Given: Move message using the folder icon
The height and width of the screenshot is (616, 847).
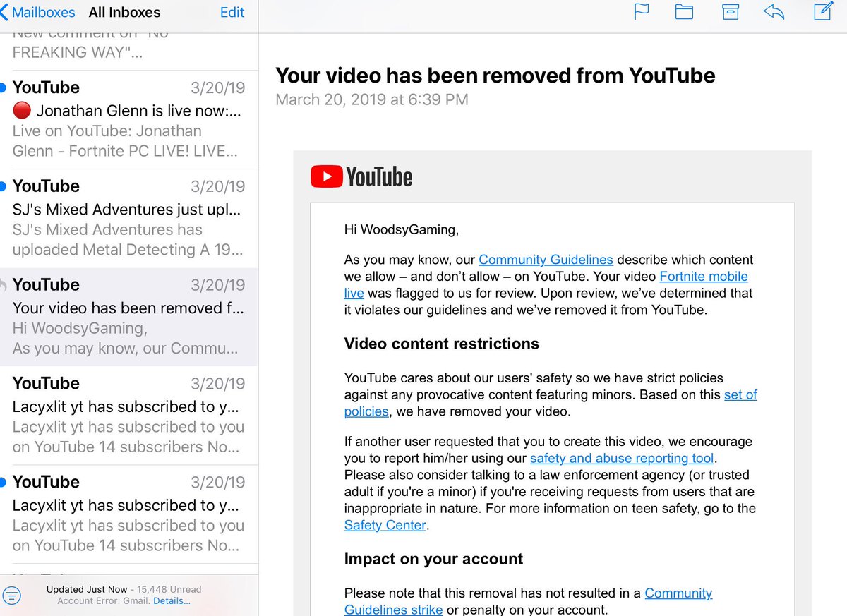Looking at the screenshot, I should (x=684, y=12).
